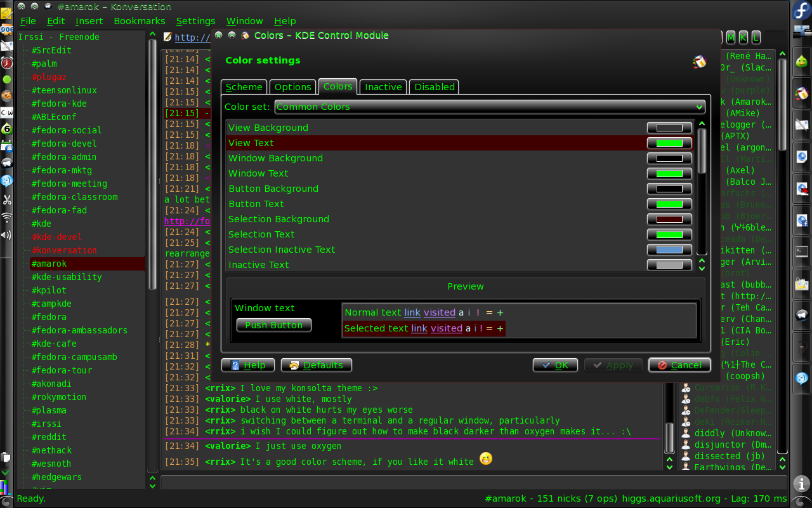
Task: Pick the Button Text color swatch
Action: (669, 204)
